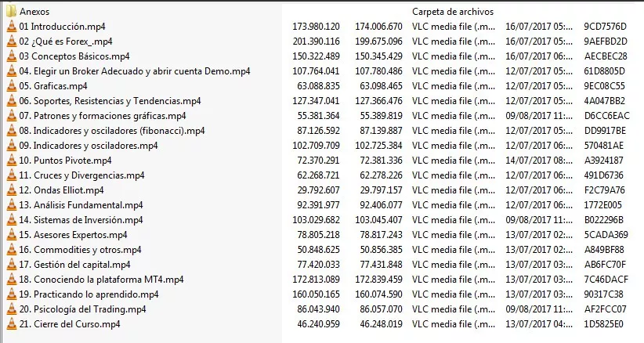Click VLC icon for 03 Conceptos Básicos.mp4

click(12, 56)
